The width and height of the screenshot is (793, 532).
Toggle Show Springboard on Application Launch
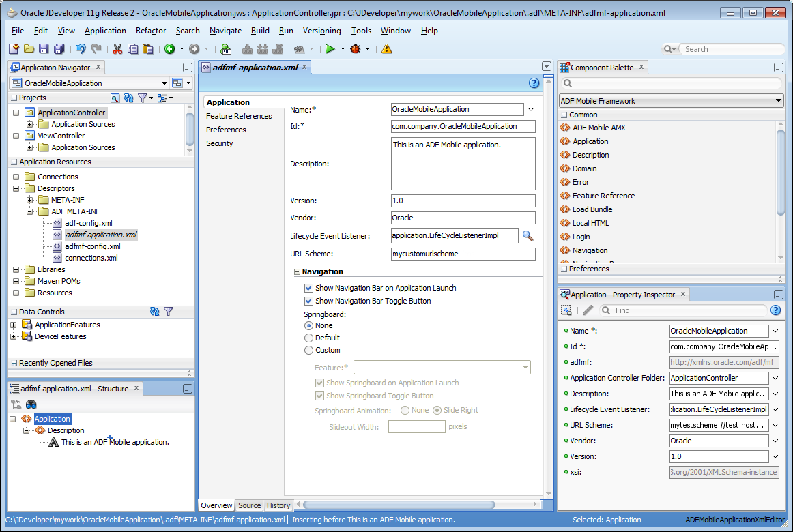point(319,383)
